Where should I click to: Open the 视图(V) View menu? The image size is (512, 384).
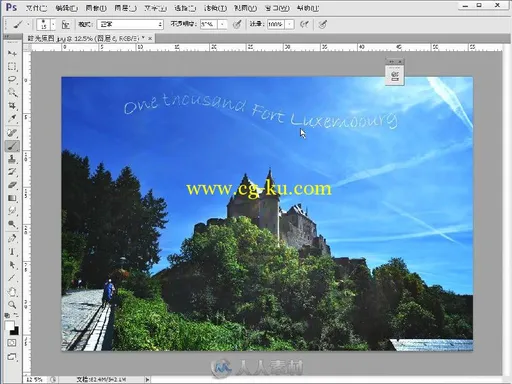point(245,8)
